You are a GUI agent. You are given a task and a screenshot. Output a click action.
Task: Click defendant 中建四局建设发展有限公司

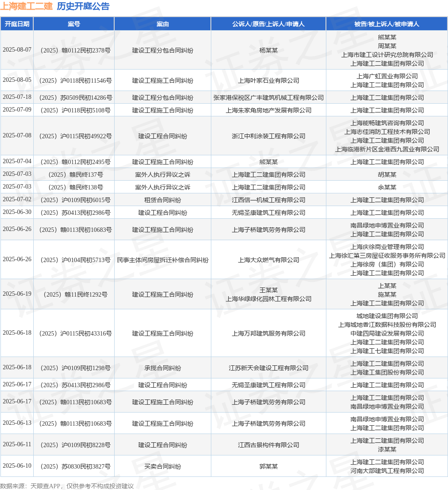click(x=387, y=334)
